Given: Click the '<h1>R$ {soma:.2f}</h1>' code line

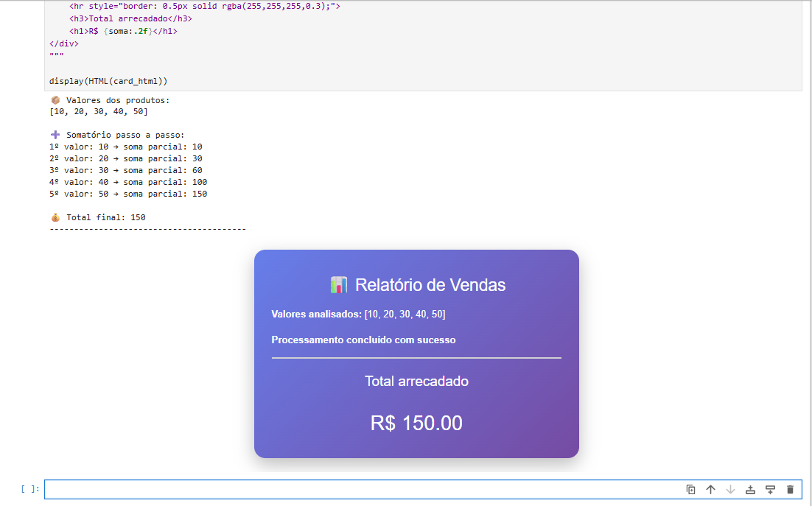Looking at the screenshot, I should 123,31.
